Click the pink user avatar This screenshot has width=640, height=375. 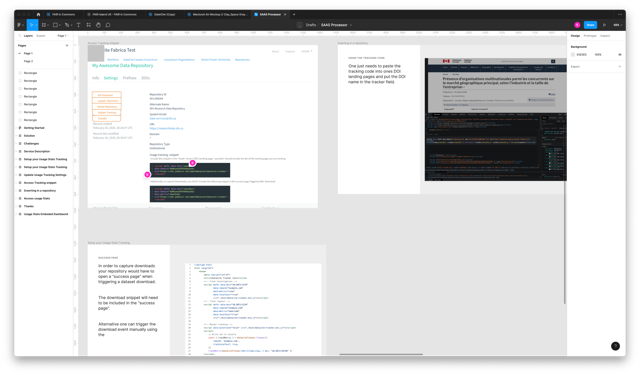(x=577, y=25)
